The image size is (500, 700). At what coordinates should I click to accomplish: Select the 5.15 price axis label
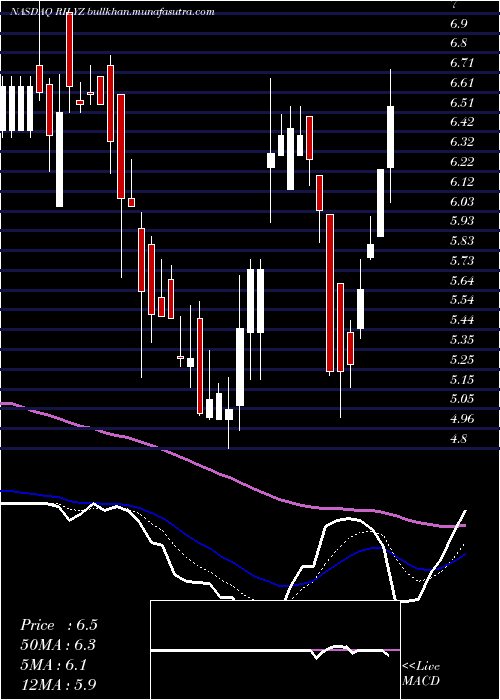461,380
